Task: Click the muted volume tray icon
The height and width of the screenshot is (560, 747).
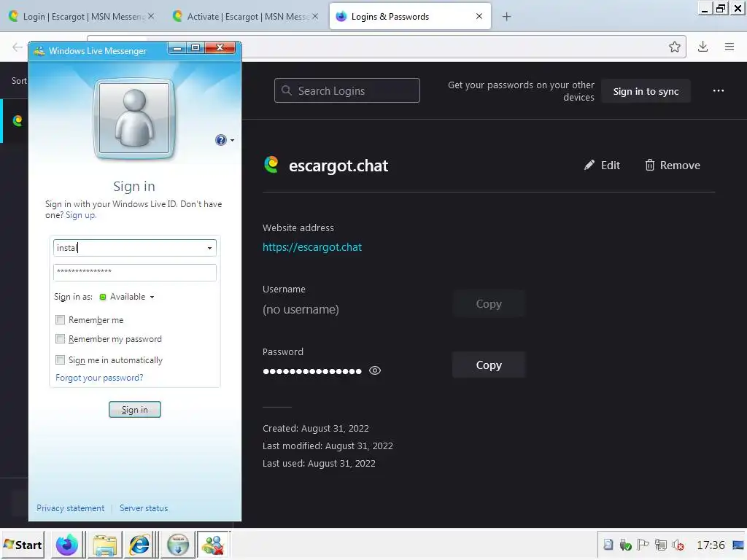Action: [x=678, y=545]
